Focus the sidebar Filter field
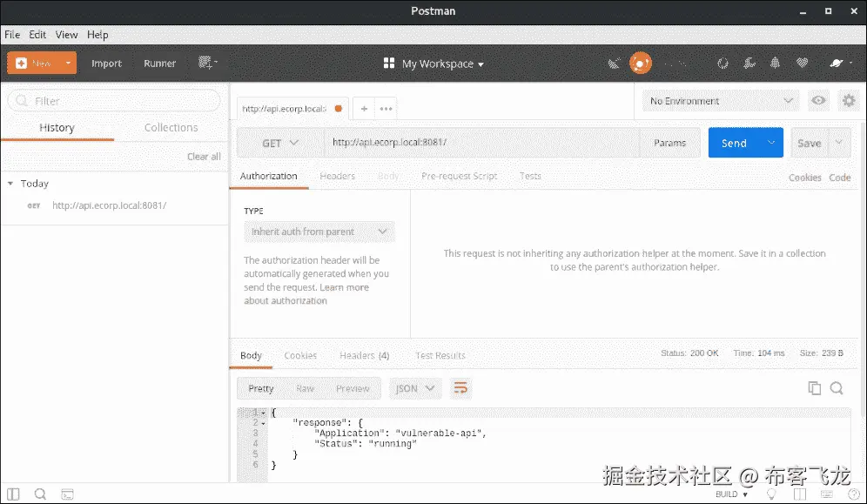Screen dimensions: 867x504 point(114,101)
